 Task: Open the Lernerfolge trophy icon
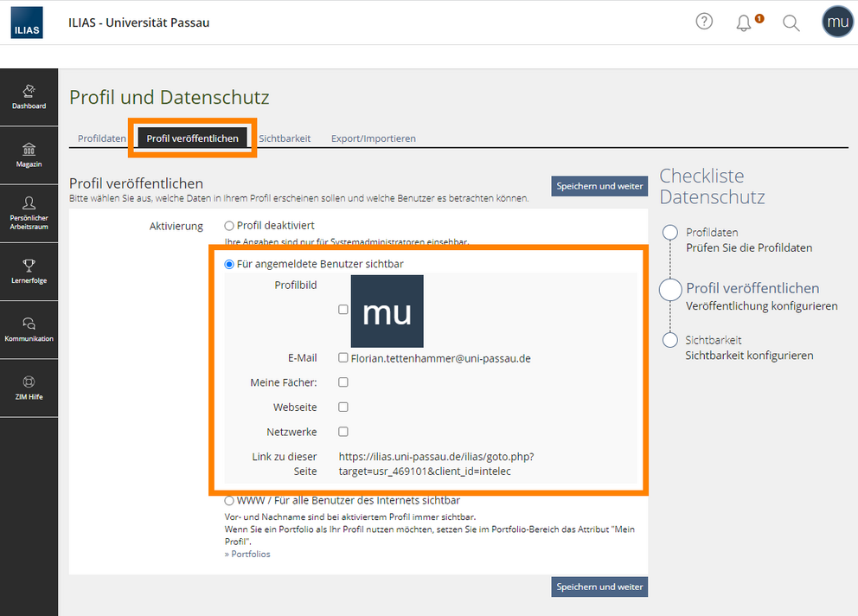point(29,272)
